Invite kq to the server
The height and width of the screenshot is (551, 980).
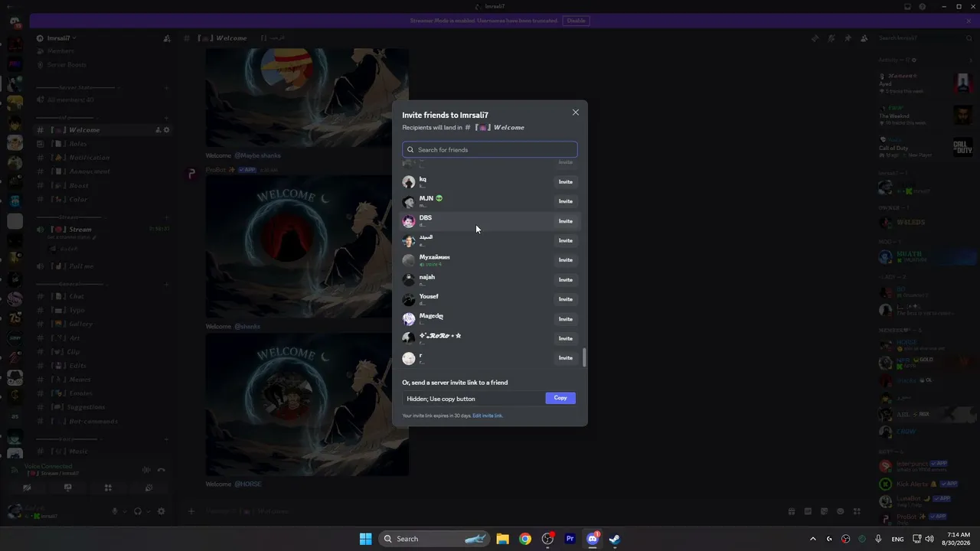coord(565,182)
